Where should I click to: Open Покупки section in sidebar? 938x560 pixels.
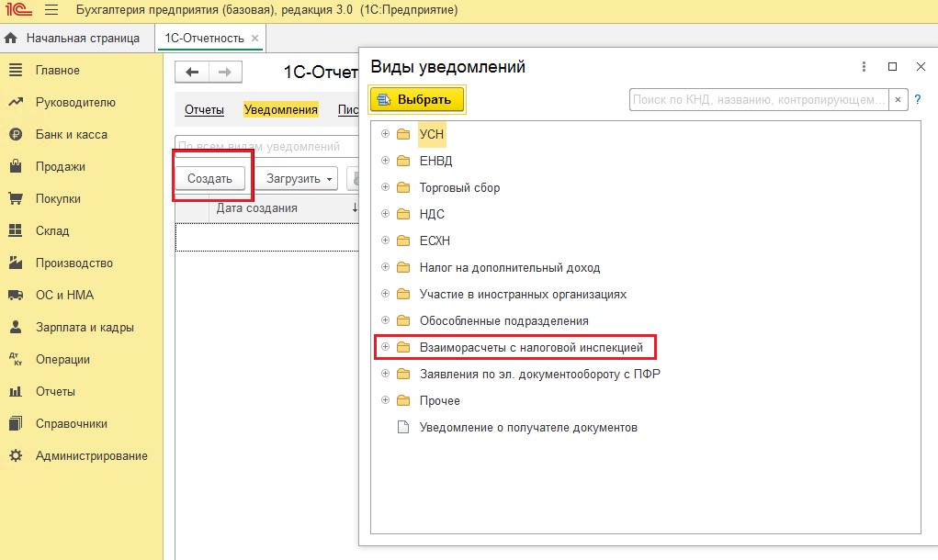(58, 198)
